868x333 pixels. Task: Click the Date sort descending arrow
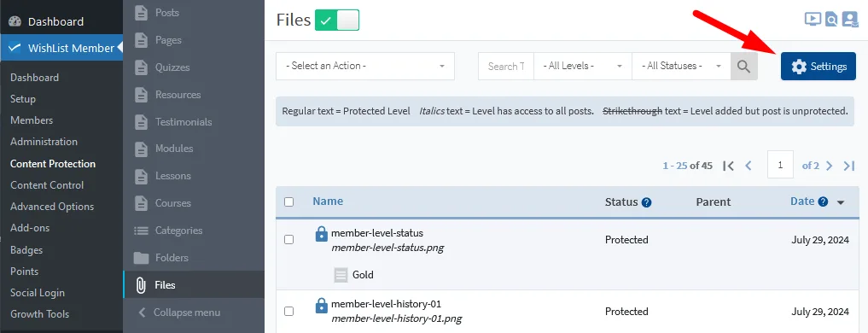tap(841, 203)
